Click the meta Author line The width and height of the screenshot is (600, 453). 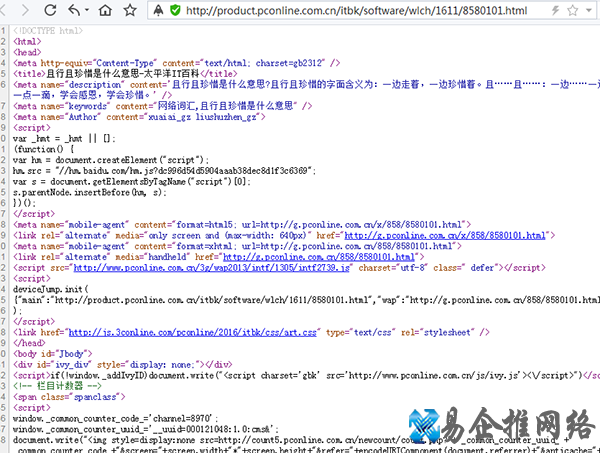(139, 117)
